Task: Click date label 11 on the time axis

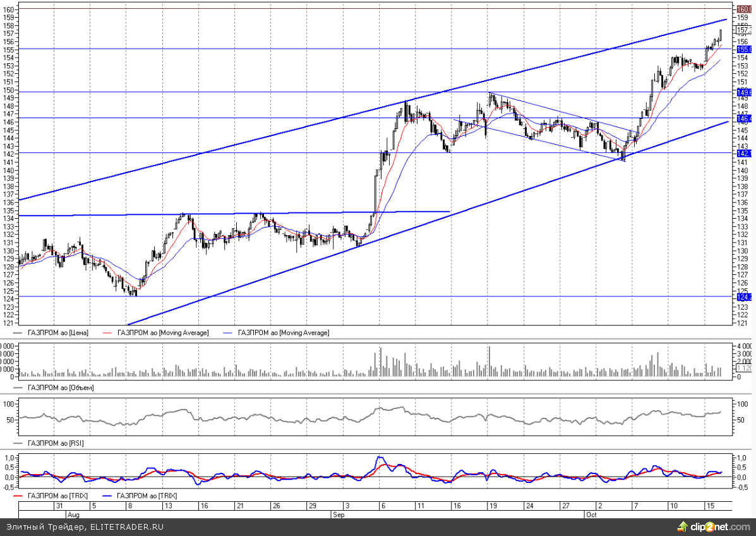Action: pyautogui.click(x=421, y=506)
